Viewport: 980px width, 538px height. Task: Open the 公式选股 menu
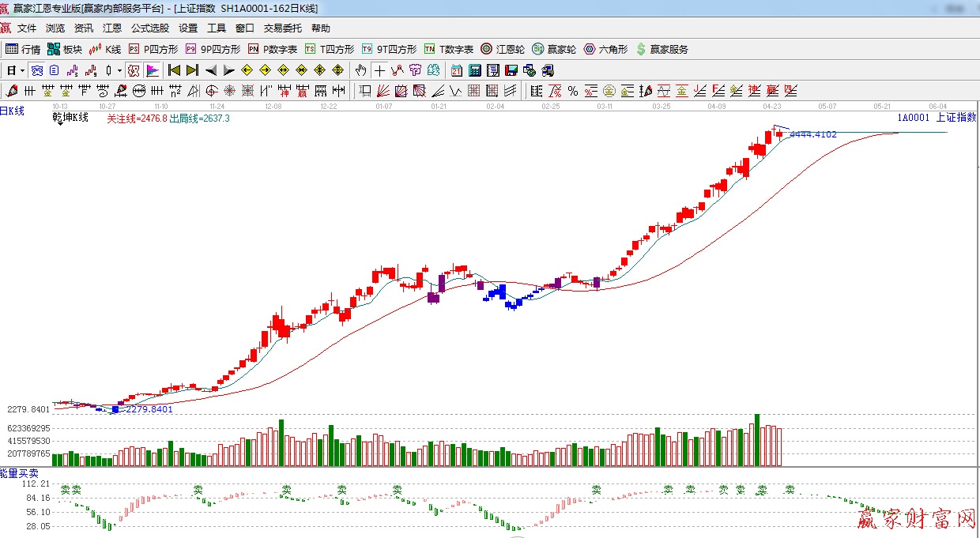(x=149, y=28)
